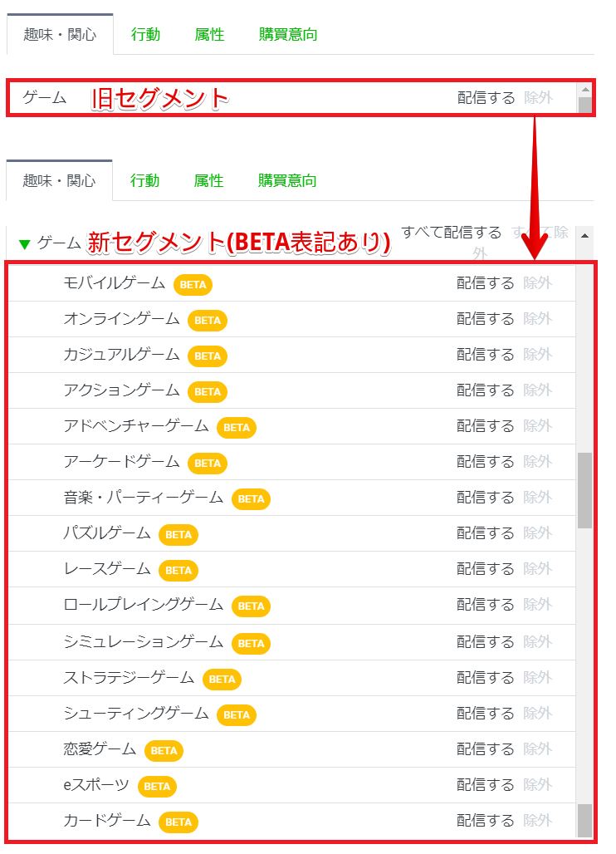Click BETA badge next to 恋愛ゲーム

coord(164,750)
